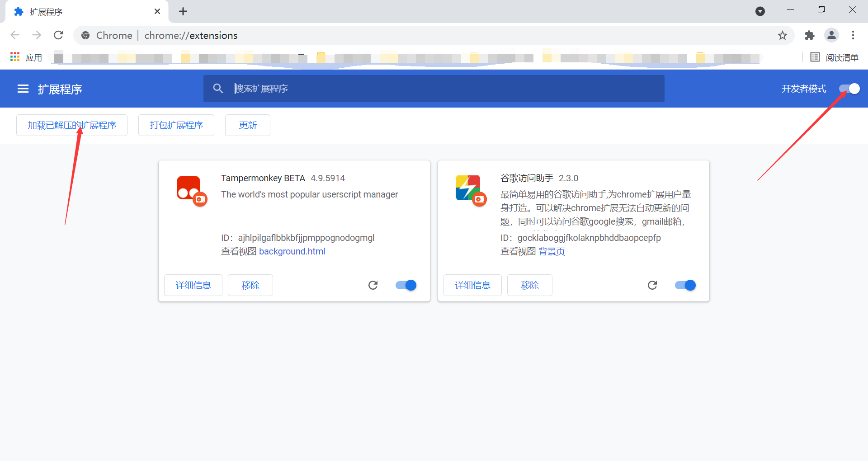The image size is (868, 461).
Task: Reload 谷歌访问助手 extension
Action: click(652, 285)
